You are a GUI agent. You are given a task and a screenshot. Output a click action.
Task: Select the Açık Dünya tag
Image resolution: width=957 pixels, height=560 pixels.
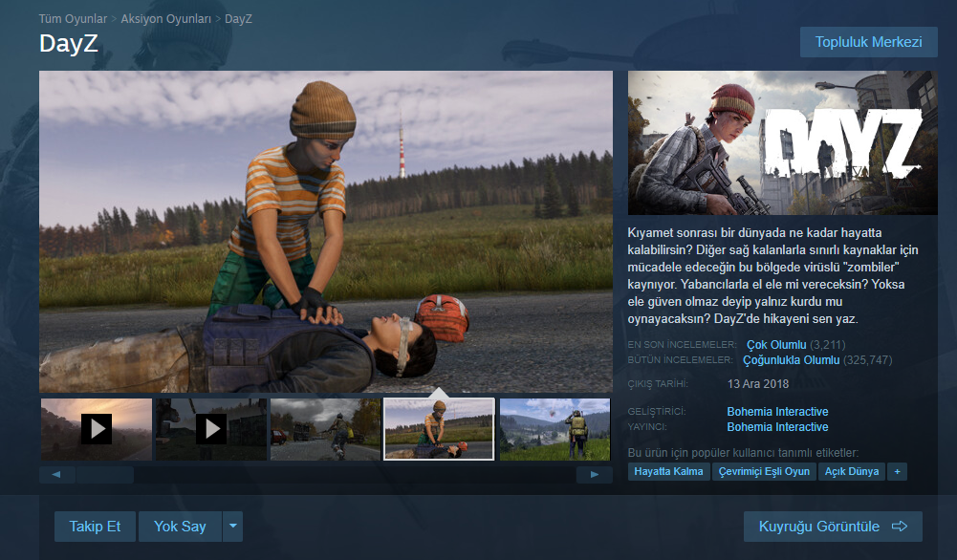click(x=851, y=471)
